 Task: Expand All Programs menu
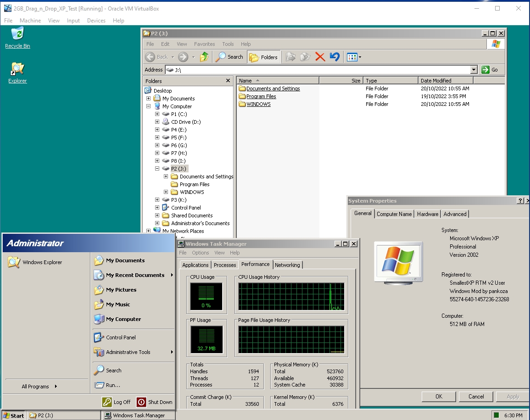tap(39, 386)
